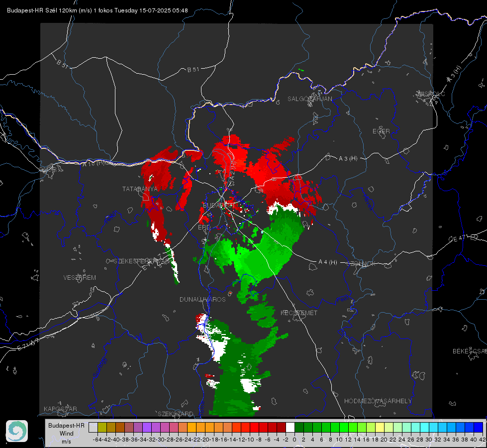Click the KAPOSVAR city label
487x448 pixels.
(60, 409)
